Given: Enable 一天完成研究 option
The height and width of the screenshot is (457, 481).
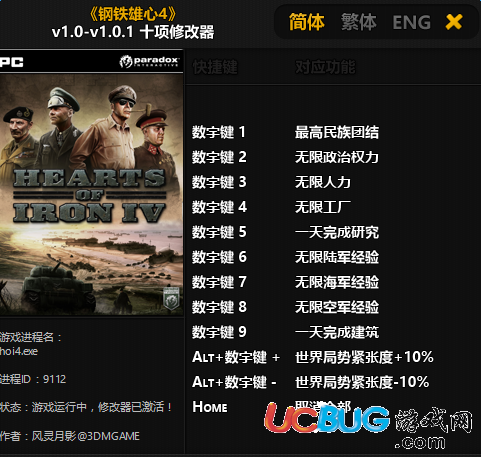Looking at the screenshot, I should pos(337,232).
